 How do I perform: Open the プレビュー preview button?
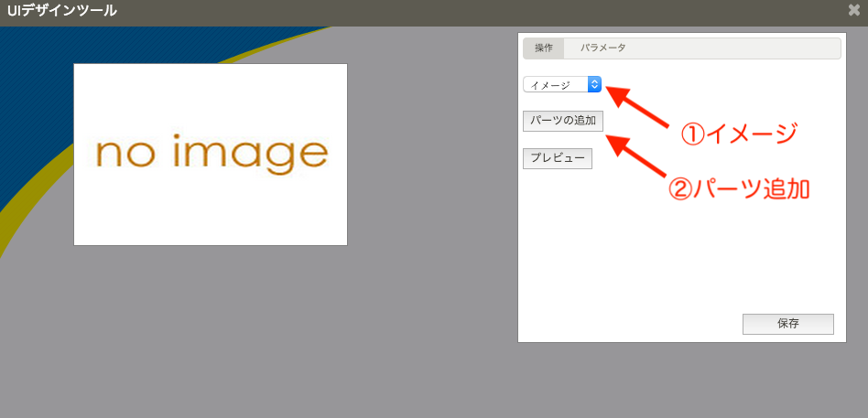[x=558, y=158]
